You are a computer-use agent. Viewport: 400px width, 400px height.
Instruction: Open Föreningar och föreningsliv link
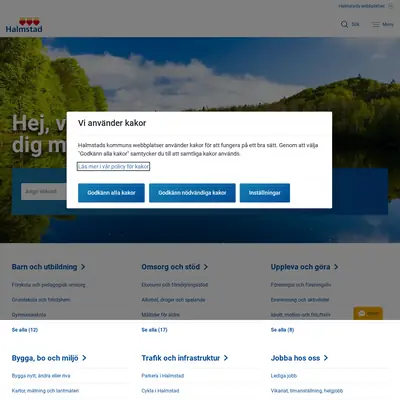(301, 285)
